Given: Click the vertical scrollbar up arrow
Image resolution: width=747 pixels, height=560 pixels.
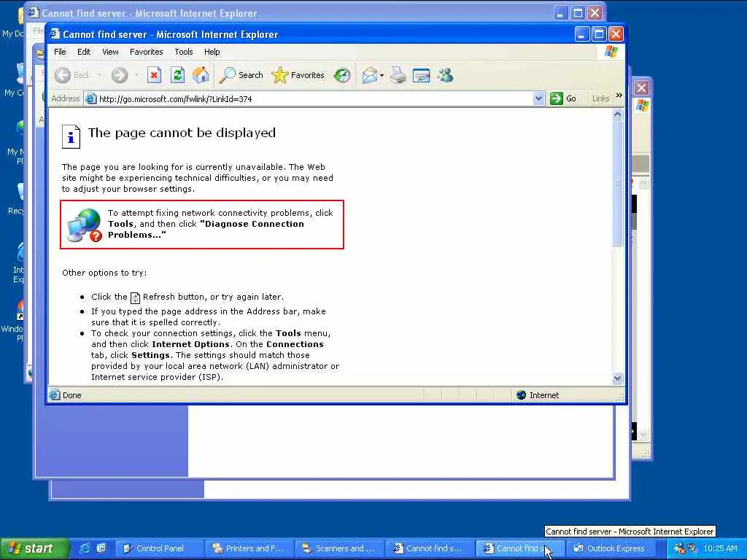Looking at the screenshot, I should click(x=617, y=114).
